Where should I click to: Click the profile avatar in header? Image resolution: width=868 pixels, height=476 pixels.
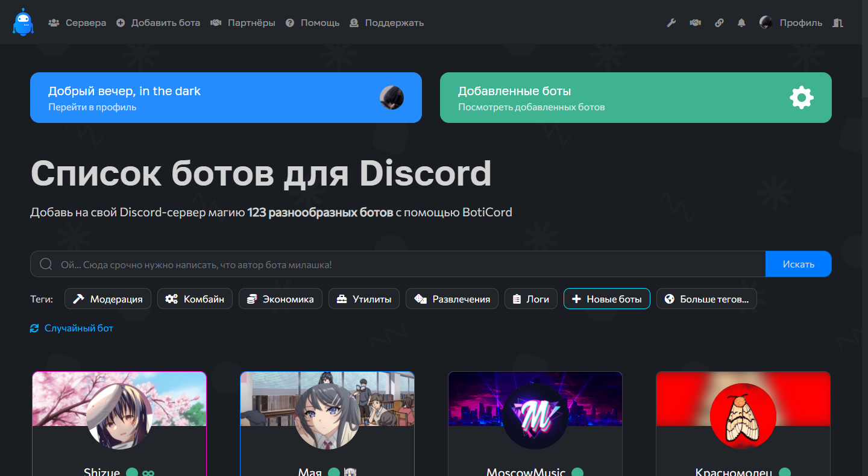766,23
